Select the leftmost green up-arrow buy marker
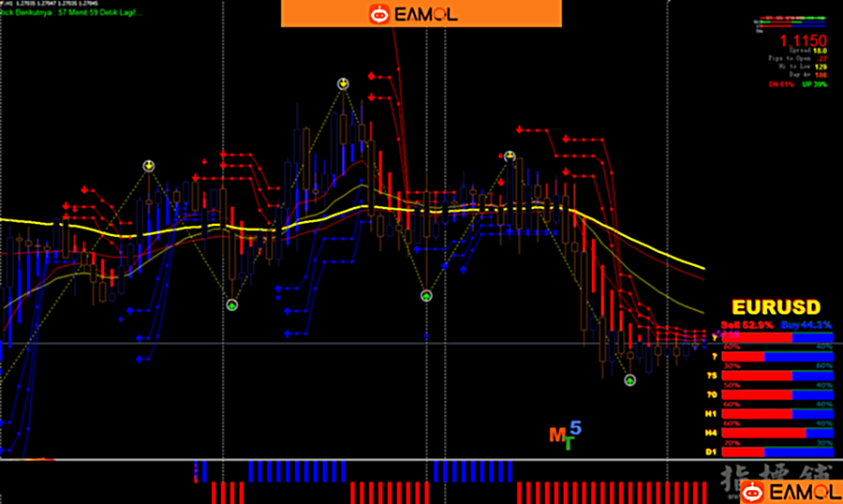 click(x=231, y=304)
